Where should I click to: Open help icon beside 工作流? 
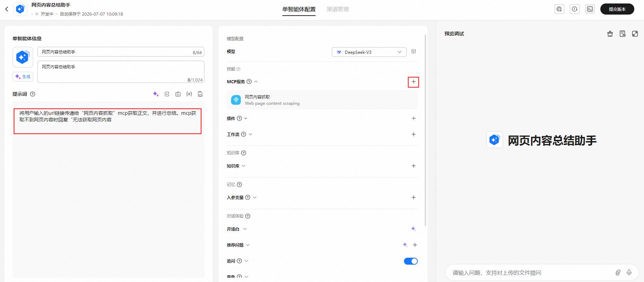click(244, 134)
